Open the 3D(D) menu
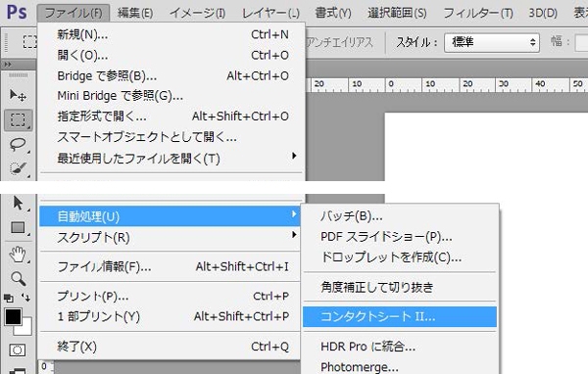 [x=543, y=13]
